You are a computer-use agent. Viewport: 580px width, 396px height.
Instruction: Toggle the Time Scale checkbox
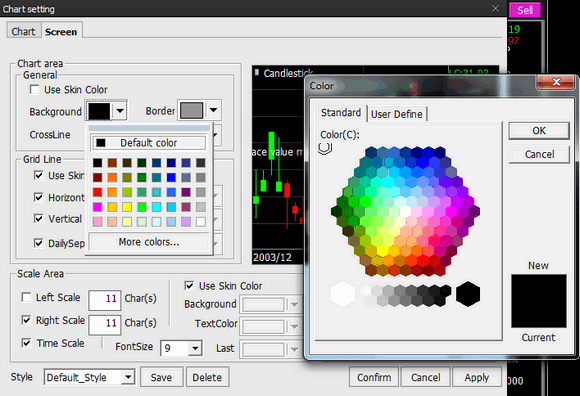pyautogui.click(x=26, y=343)
